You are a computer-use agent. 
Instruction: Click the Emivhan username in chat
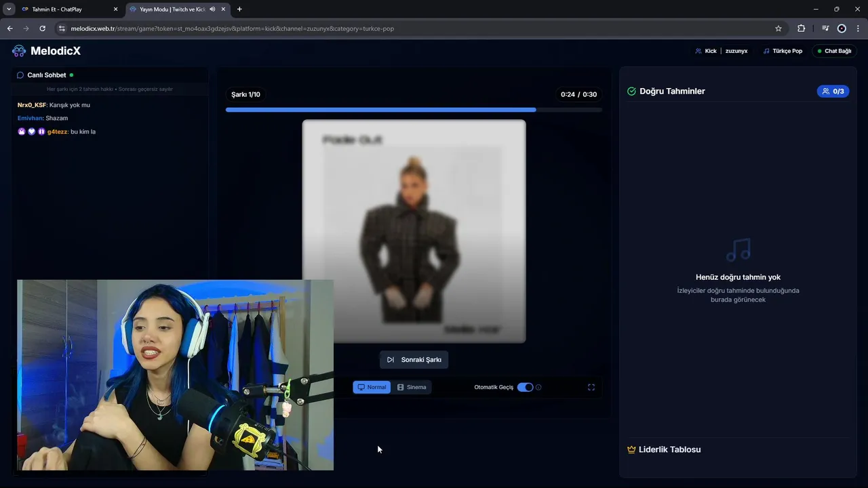coord(31,118)
